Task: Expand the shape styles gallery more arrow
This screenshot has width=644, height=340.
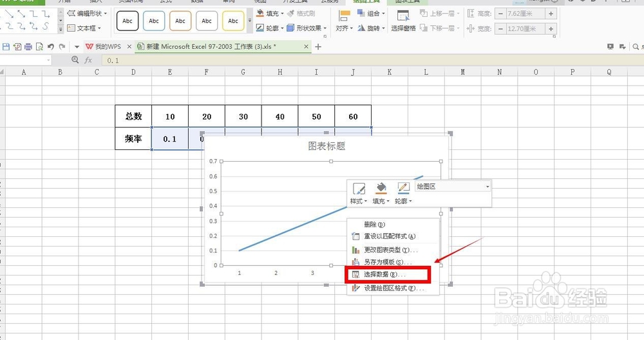Action: pyautogui.click(x=250, y=21)
